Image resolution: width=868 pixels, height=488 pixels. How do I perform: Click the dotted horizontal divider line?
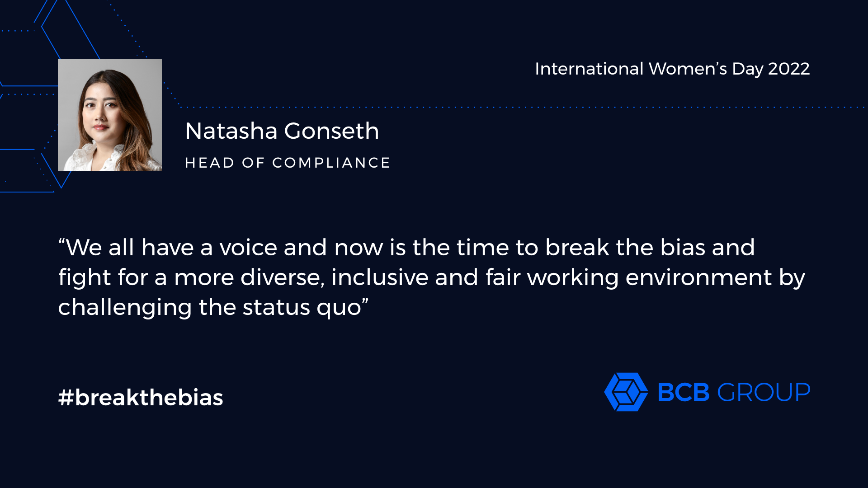pyautogui.click(x=520, y=107)
